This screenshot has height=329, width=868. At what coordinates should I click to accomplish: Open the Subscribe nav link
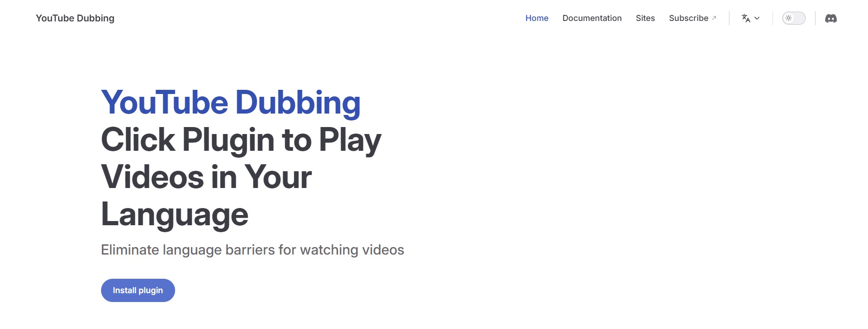(x=688, y=18)
